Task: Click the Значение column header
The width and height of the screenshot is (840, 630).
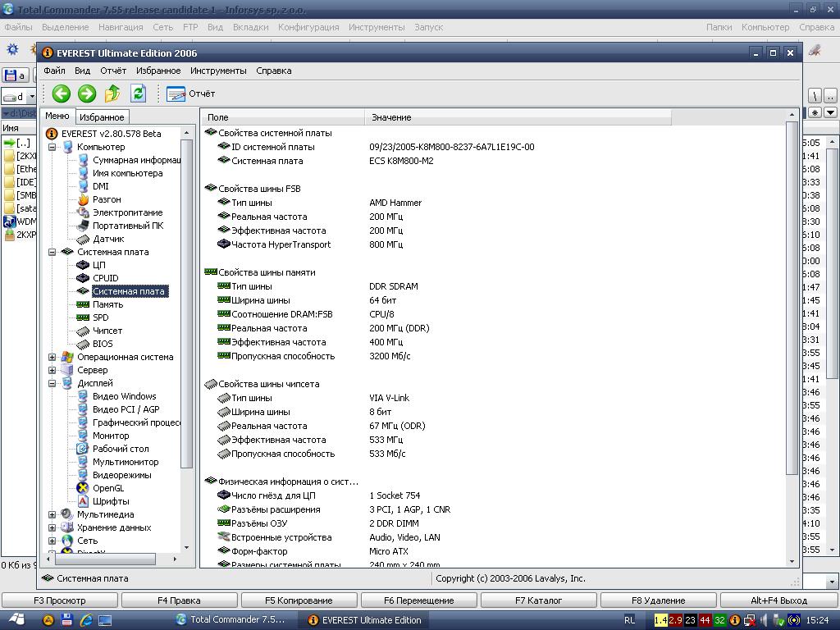Action: click(x=518, y=117)
